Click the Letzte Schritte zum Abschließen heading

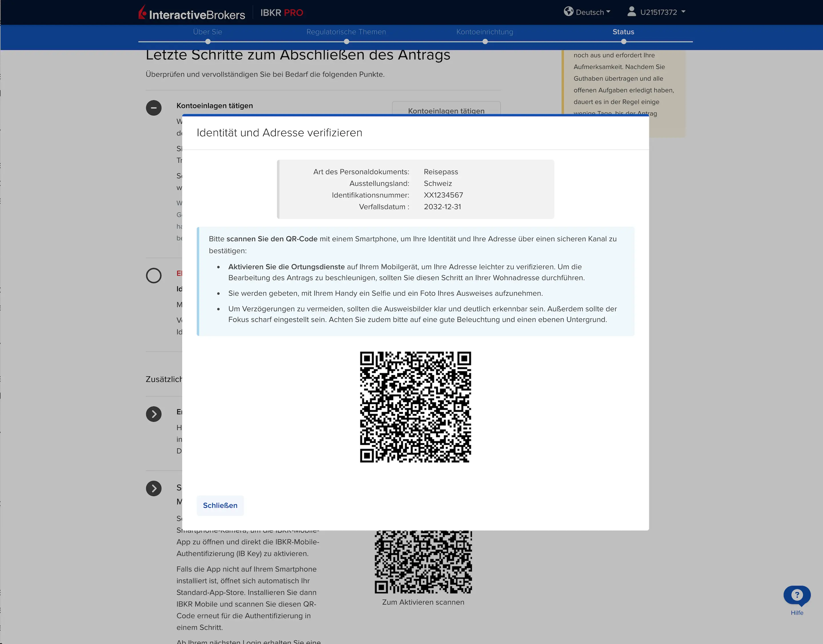[x=298, y=55]
